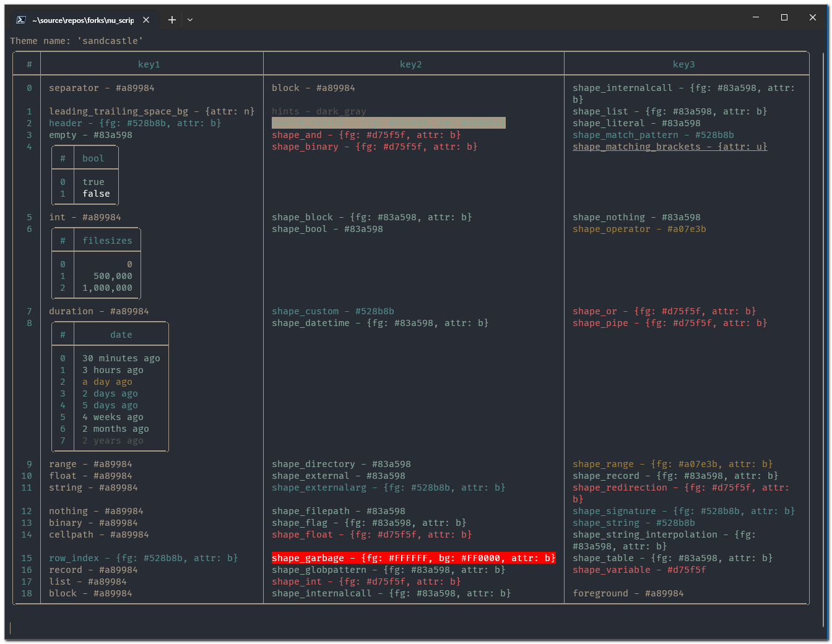This screenshot has height=644, width=832.
Task: Click '4 weeks ago' date row
Action: (x=113, y=417)
